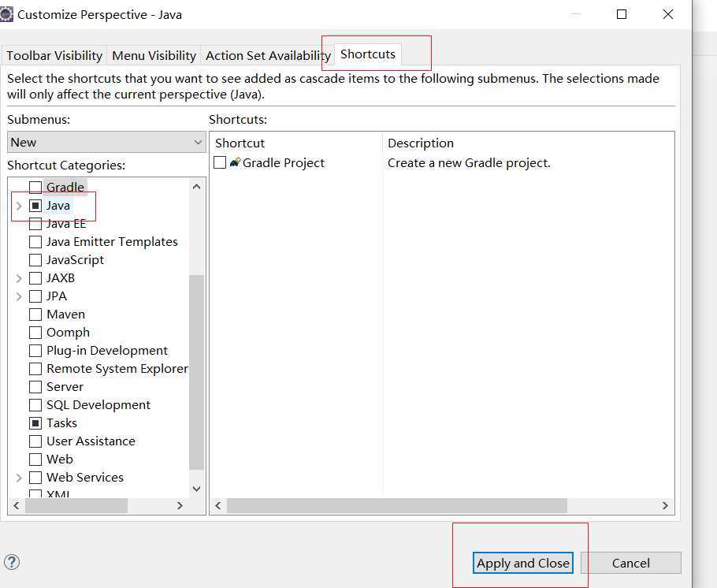The image size is (717, 588).
Task: Expand the Web Services tree node
Action: [x=19, y=478]
